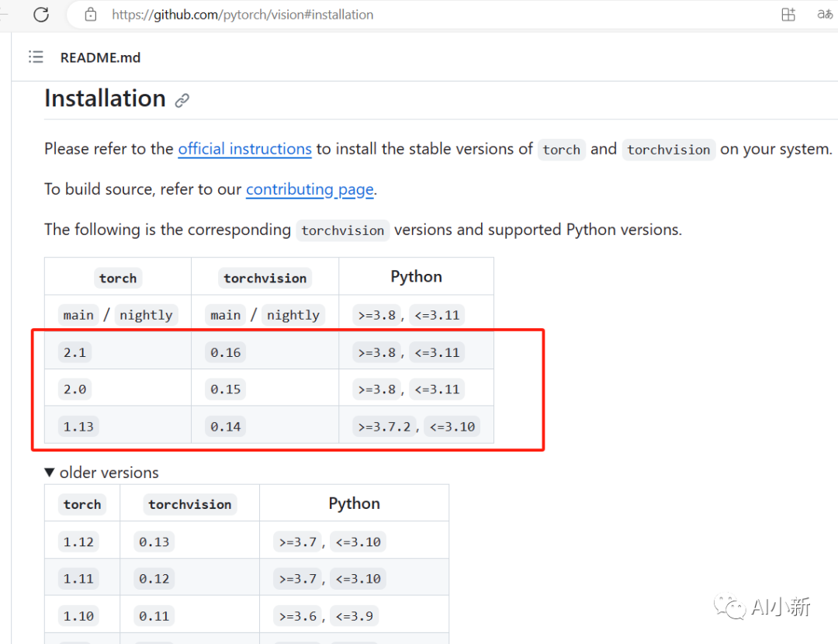Open the contributing page link
Viewport: 838px width, 644px height.
click(310, 189)
